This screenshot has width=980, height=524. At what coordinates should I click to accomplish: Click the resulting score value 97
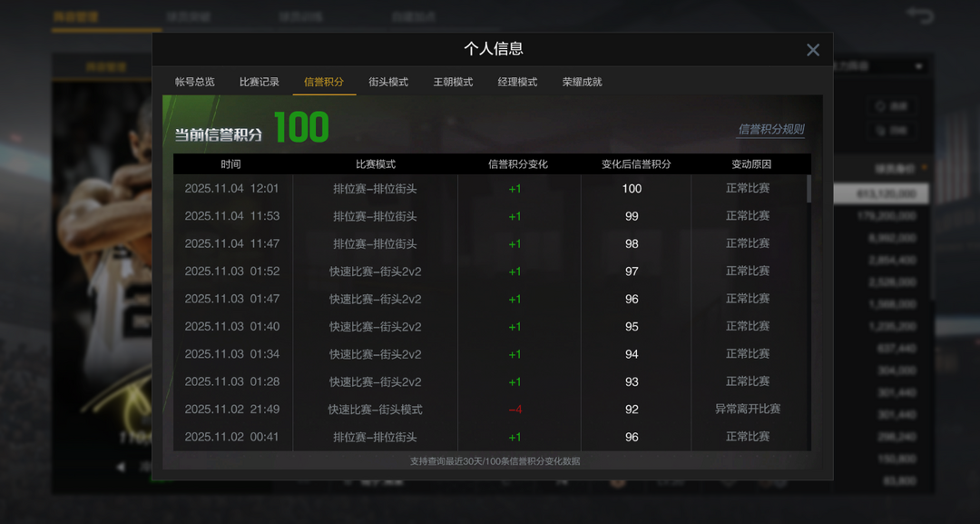coord(632,272)
